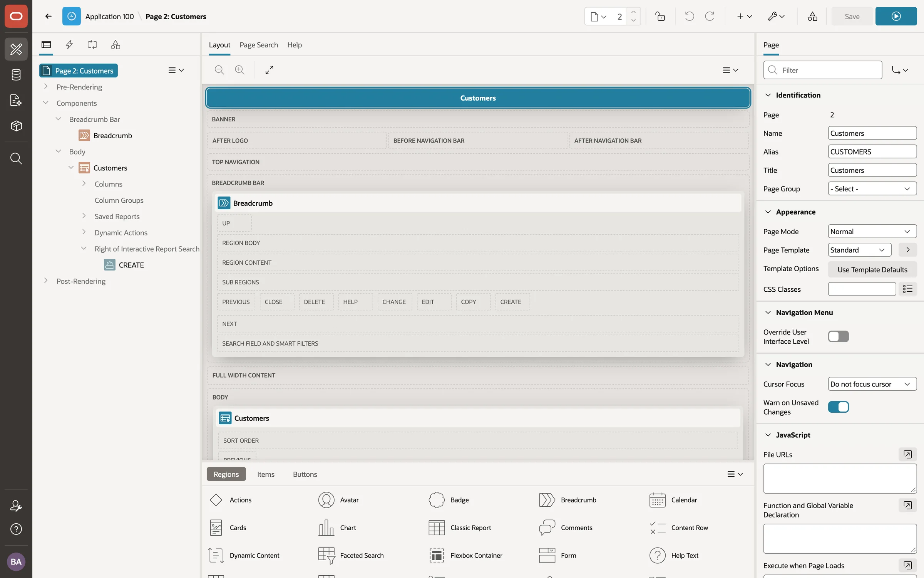Open editor for Function and Global Variable Declaration

tap(907, 505)
